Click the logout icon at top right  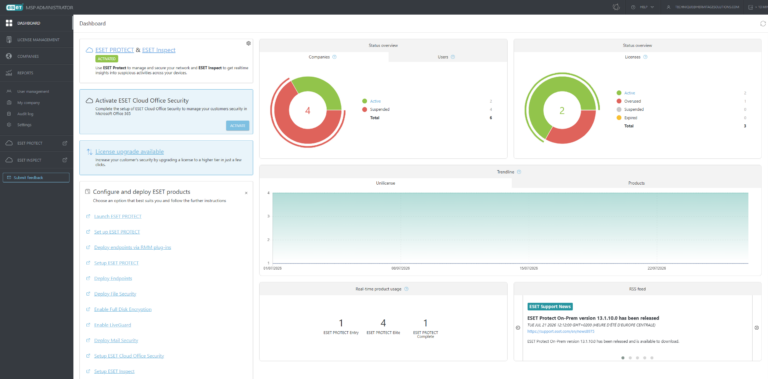pos(750,7)
